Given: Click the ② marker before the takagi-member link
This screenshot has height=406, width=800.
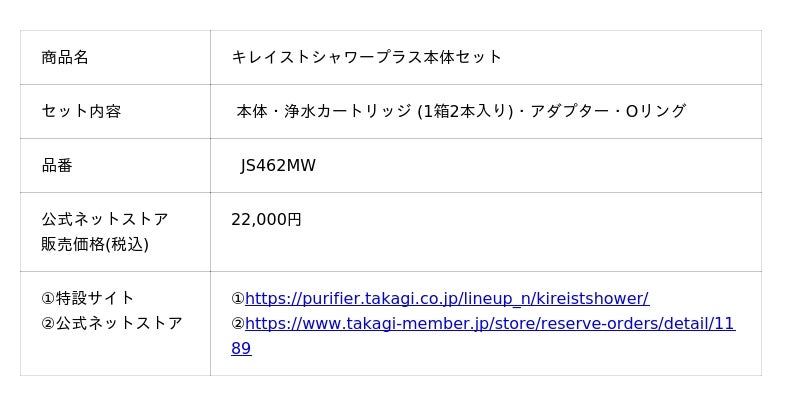Looking at the screenshot, I should 238,324.
